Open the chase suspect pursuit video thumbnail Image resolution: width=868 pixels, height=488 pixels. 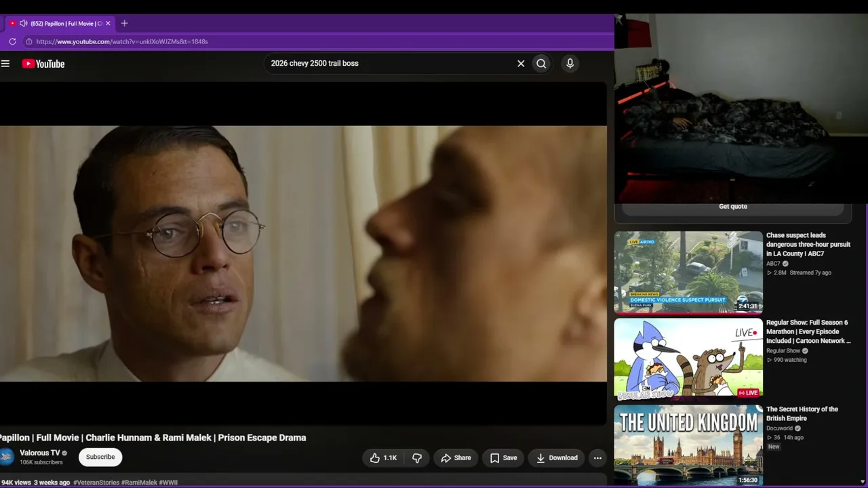[688, 272]
